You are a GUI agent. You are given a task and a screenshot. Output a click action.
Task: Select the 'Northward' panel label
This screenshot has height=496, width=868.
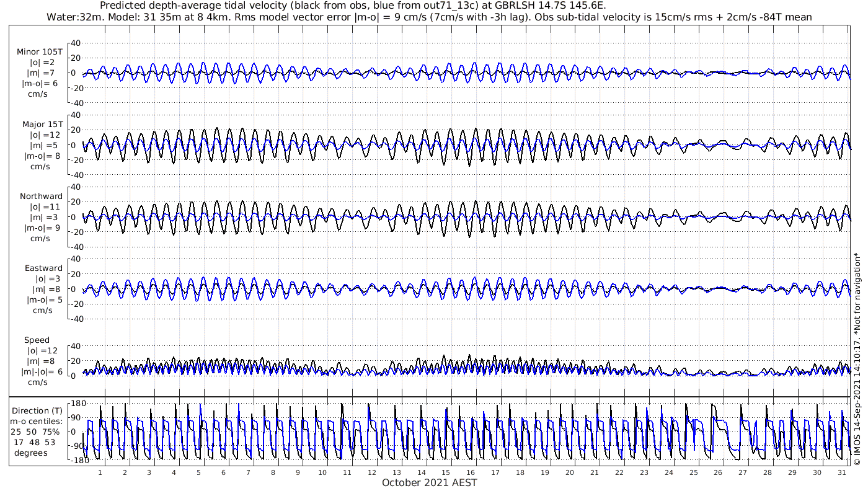pos(41,197)
